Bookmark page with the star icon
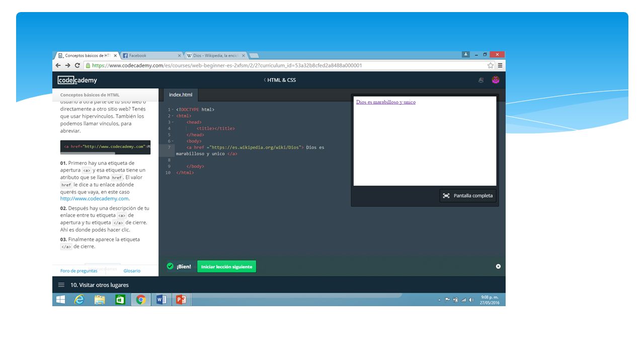The image size is (644, 362). point(491,65)
